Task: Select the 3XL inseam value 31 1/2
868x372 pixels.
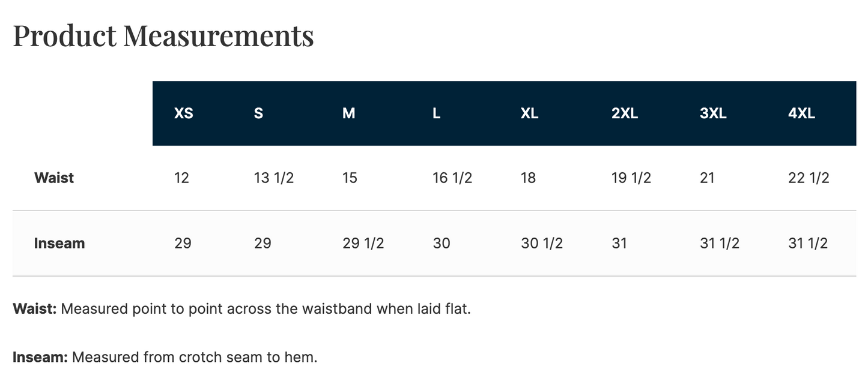Action: [720, 244]
